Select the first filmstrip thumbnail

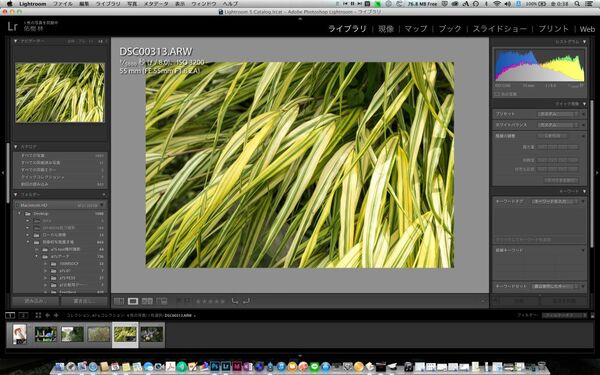[x=19, y=334]
